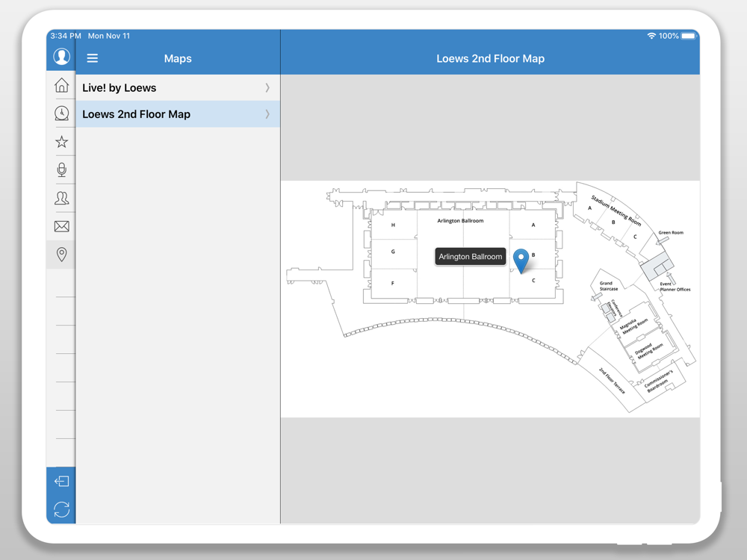747x560 pixels.
Task: Tap the hamburger menu icon
Action: 93,58
